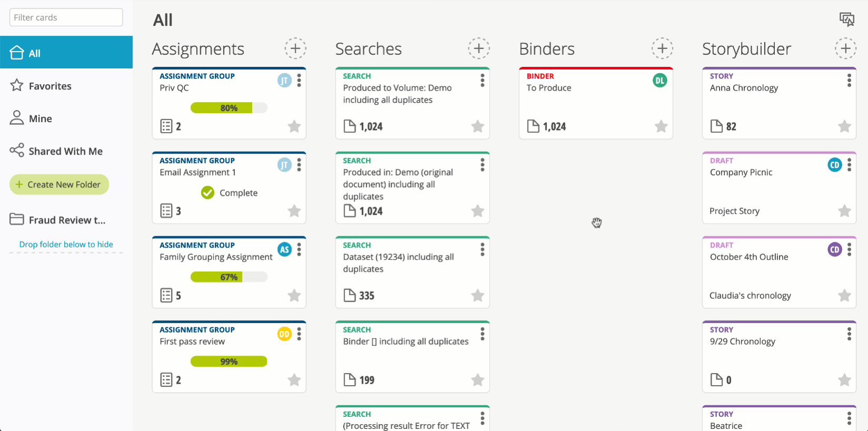
Task: Click the list icon on Family Grouping Assignment
Action: click(x=166, y=296)
